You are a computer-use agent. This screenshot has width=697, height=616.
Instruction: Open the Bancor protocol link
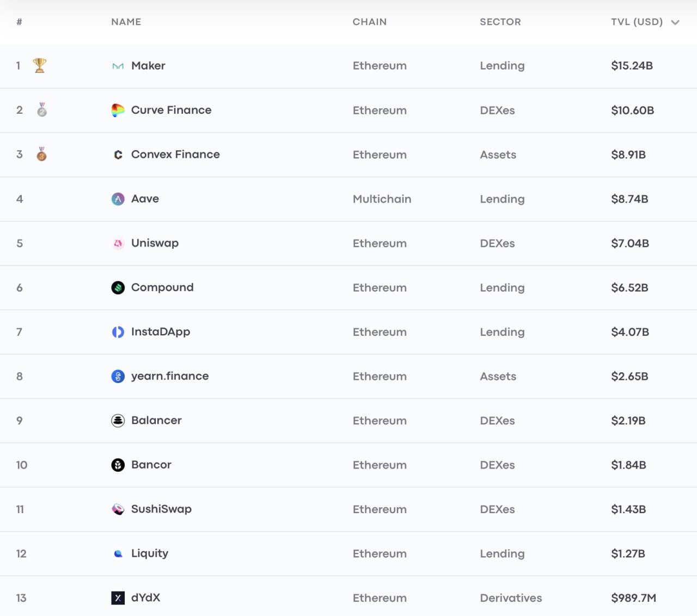[x=151, y=465]
